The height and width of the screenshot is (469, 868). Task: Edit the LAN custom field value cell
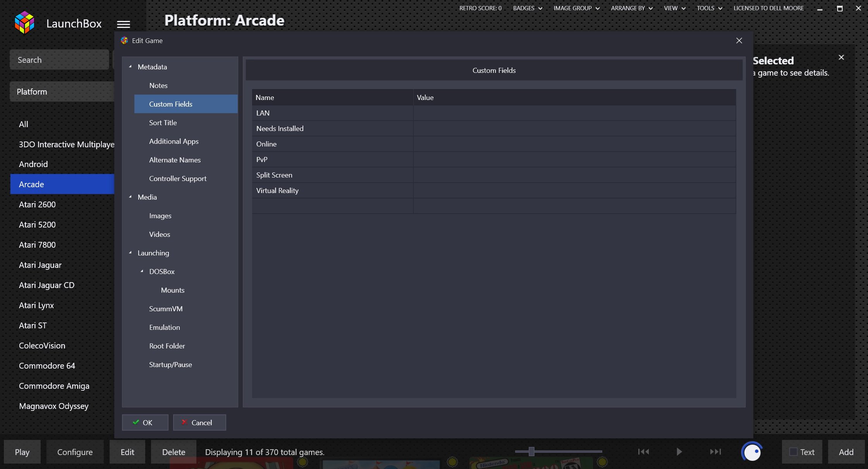(574, 113)
